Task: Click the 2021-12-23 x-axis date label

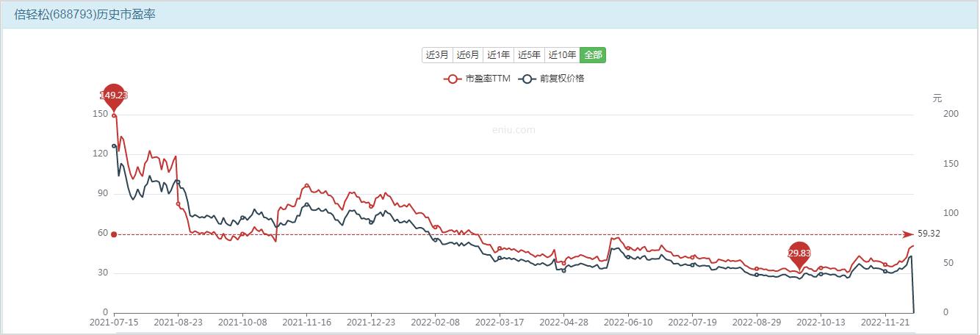Action: coord(371,322)
